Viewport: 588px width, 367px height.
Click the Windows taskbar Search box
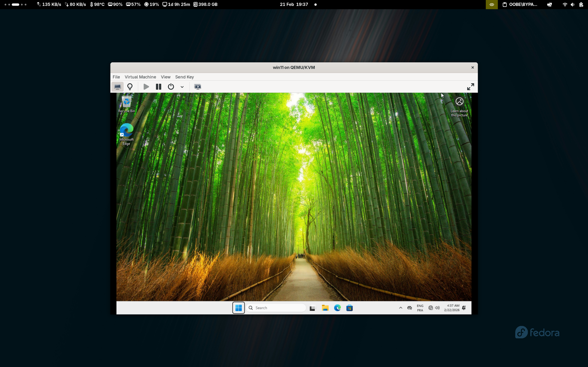[x=276, y=308]
